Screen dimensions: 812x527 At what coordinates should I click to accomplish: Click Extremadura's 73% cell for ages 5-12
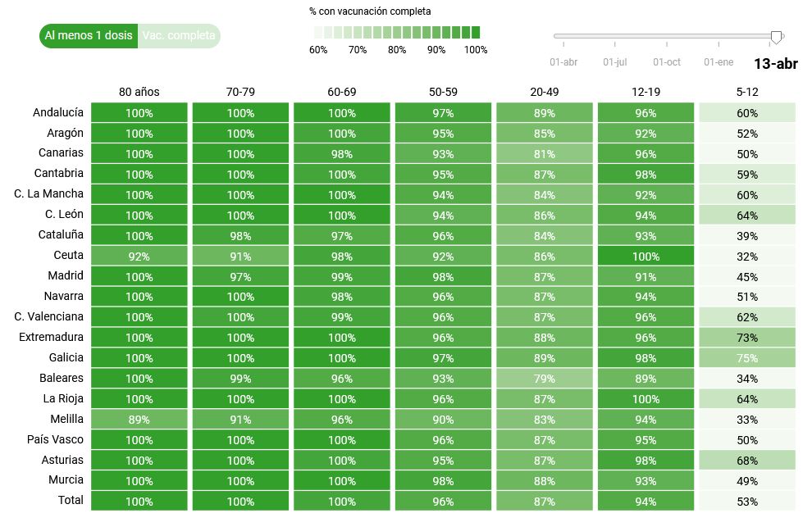[747, 338]
